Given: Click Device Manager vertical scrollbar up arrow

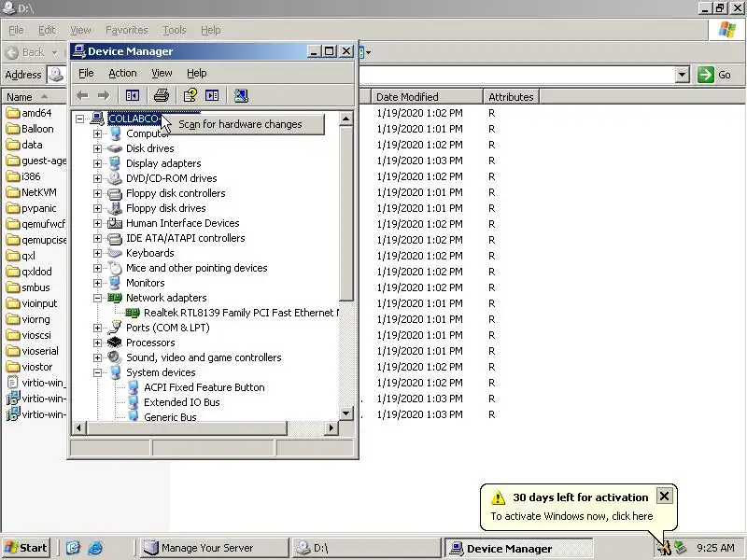Looking at the screenshot, I should pyautogui.click(x=346, y=119).
